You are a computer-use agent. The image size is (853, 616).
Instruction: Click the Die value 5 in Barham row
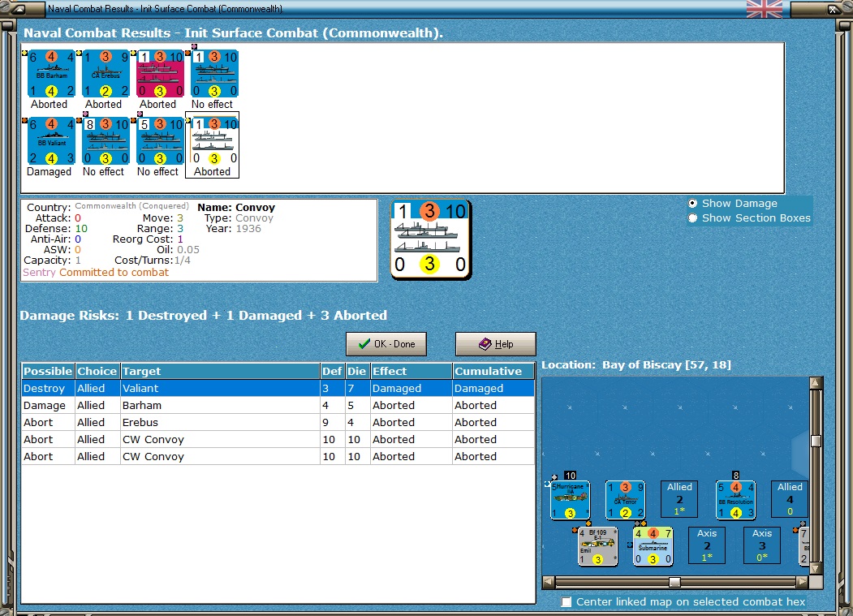tap(357, 406)
